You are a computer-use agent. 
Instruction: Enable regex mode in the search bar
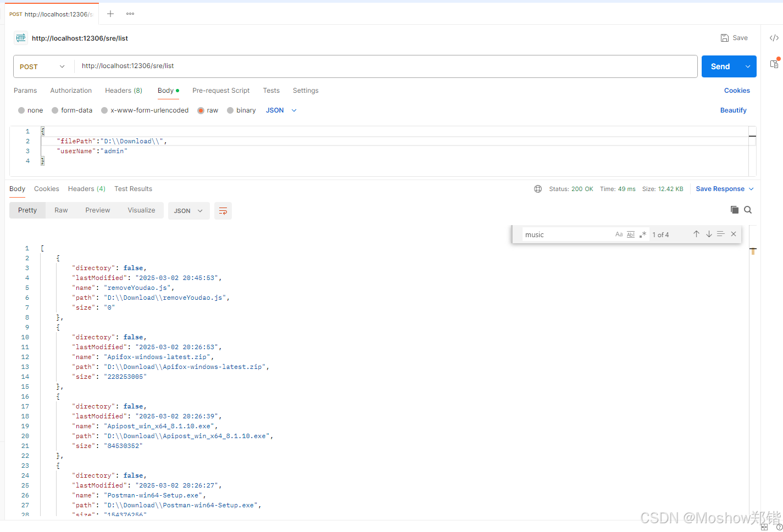[642, 234]
